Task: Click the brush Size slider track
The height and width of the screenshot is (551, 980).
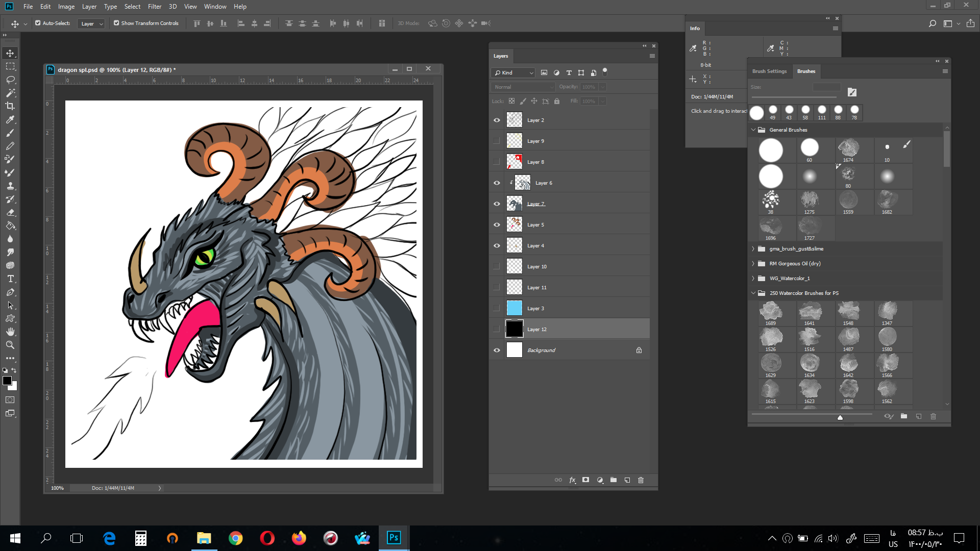Action: point(794,97)
